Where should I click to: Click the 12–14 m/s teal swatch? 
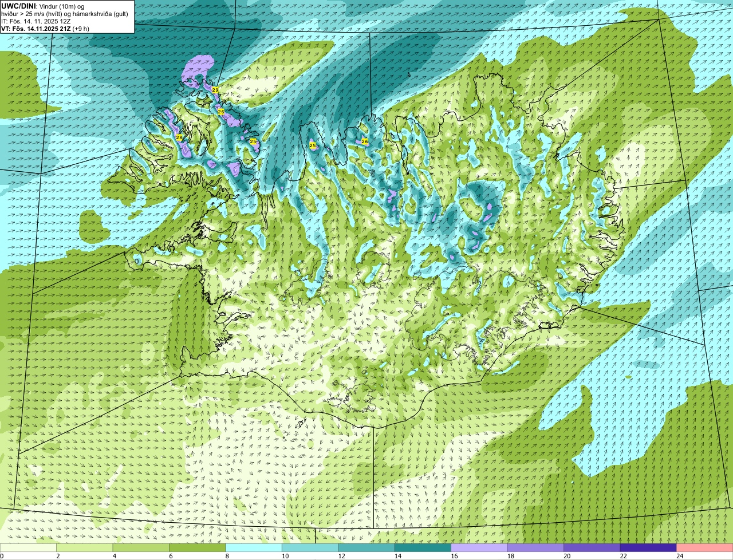366,547
